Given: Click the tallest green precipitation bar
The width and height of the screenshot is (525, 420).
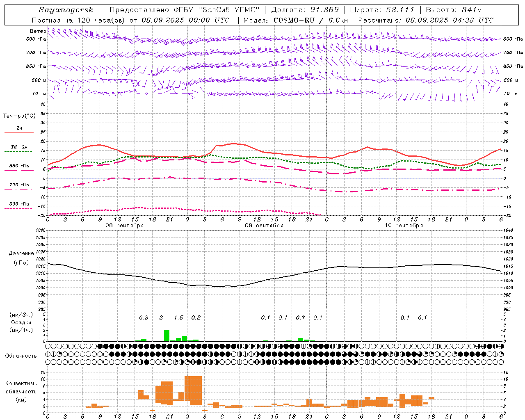Looking at the screenshot, I should tap(167, 336).
